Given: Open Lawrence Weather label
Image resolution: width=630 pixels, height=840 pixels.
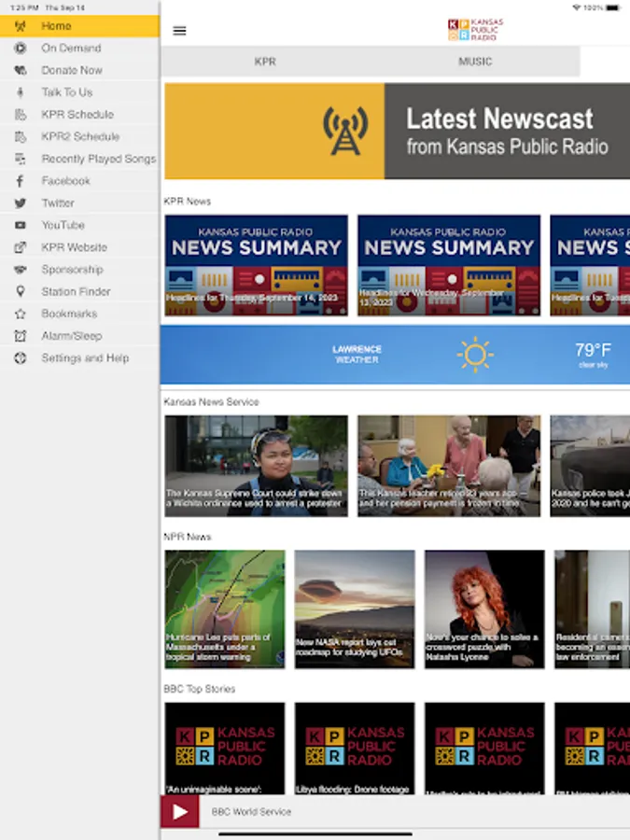Looking at the screenshot, I should point(357,354).
